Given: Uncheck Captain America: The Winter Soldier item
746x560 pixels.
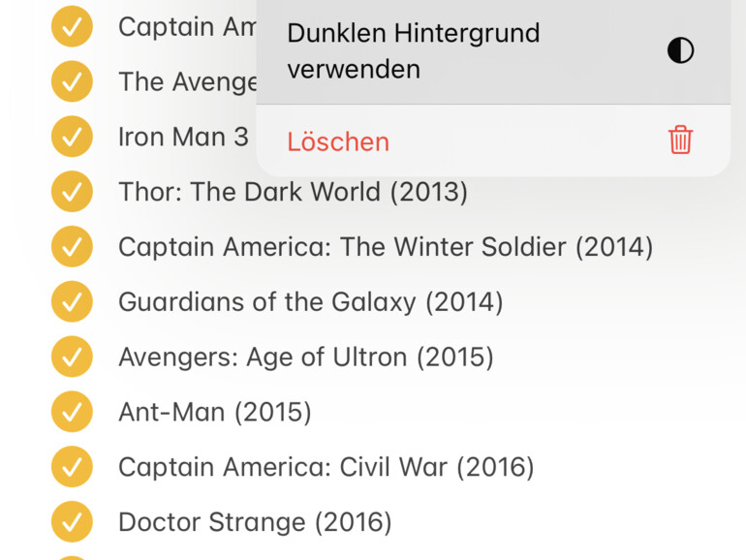Looking at the screenshot, I should pyautogui.click(x=72, y=247).
